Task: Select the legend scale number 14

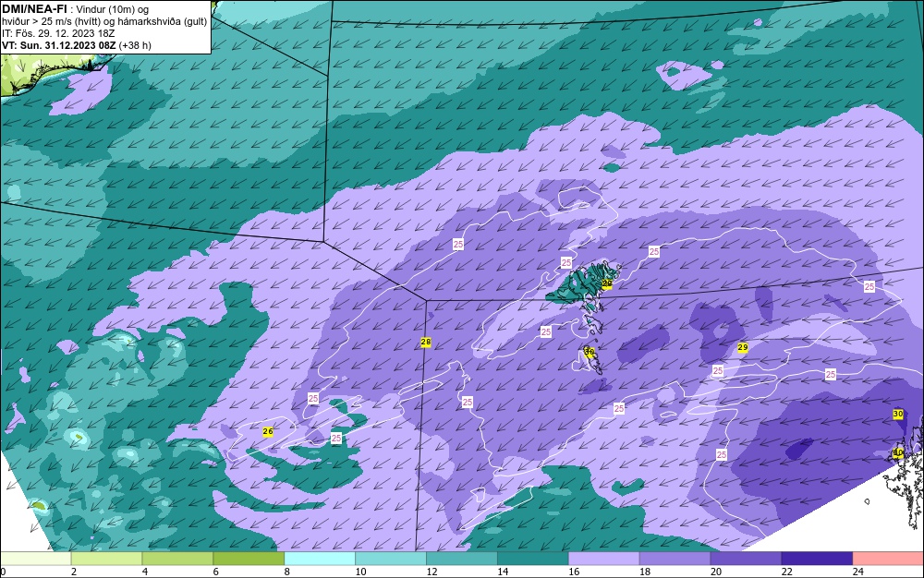Action: click(503, 572)
